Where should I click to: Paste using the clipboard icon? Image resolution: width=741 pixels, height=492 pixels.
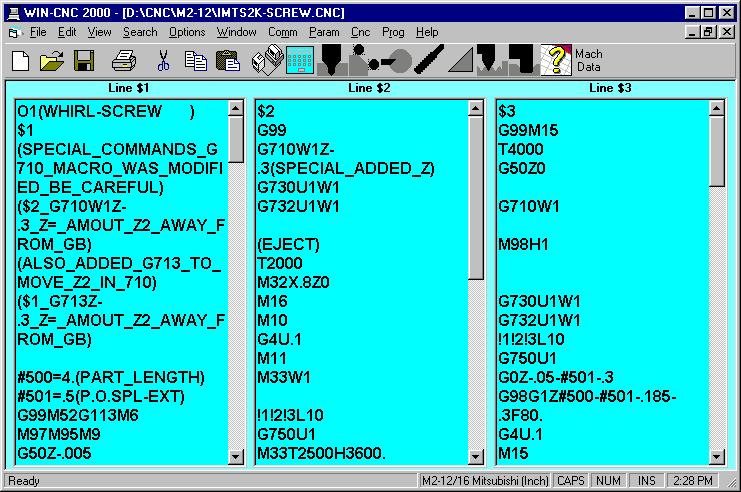pos(229,61)
